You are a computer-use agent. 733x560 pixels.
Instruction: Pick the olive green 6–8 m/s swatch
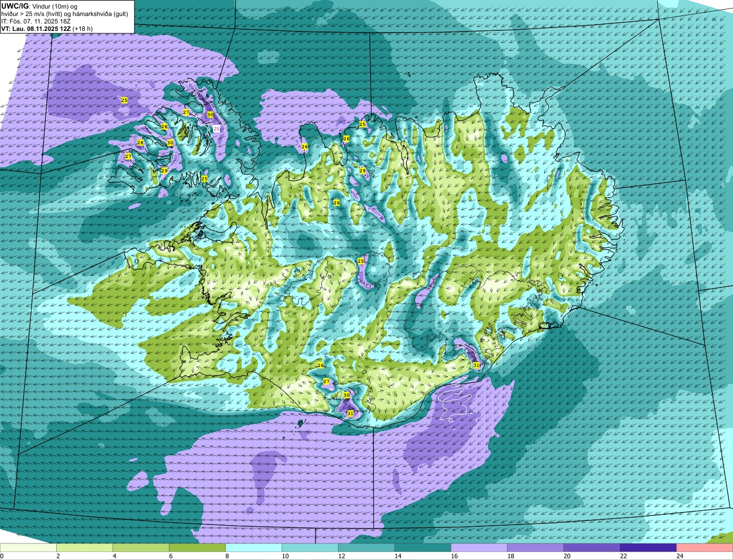click(x=198, y=548)
